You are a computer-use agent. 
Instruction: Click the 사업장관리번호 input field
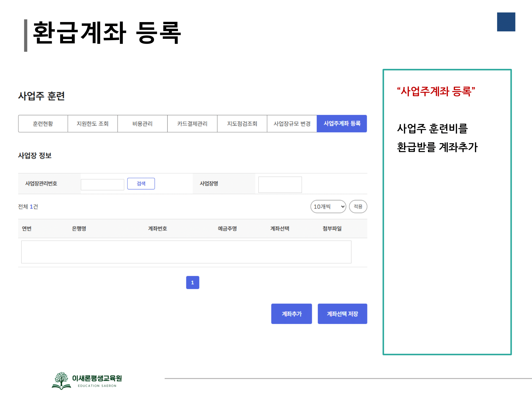(x=102, y=184)
